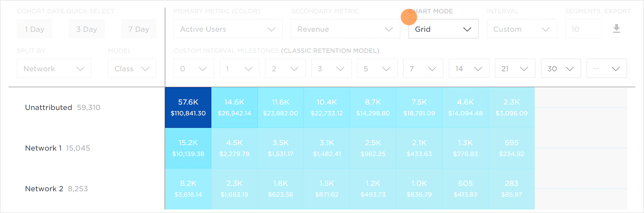Image resolution: width=644 pixels, height=213 pixels.
Task: Click the Export download icon
Action: 616,29
